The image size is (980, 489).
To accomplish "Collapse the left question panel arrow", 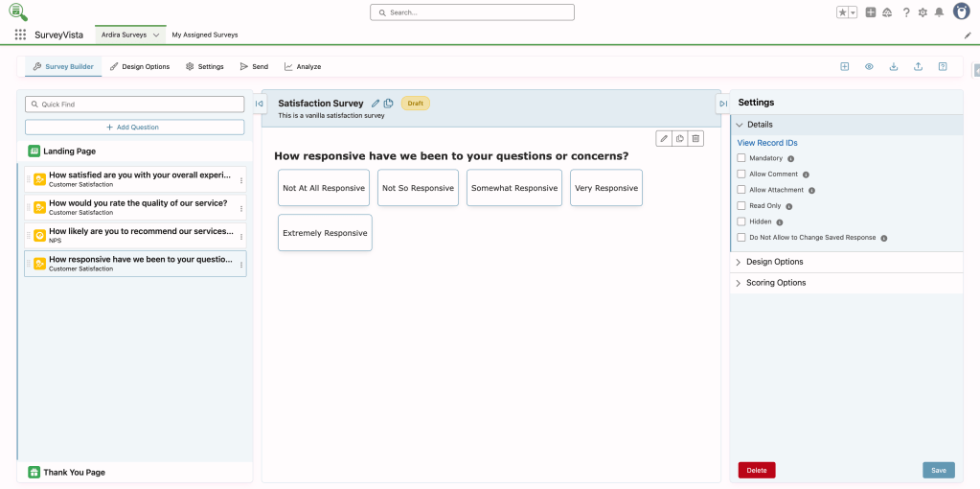I will click(260, 104).
